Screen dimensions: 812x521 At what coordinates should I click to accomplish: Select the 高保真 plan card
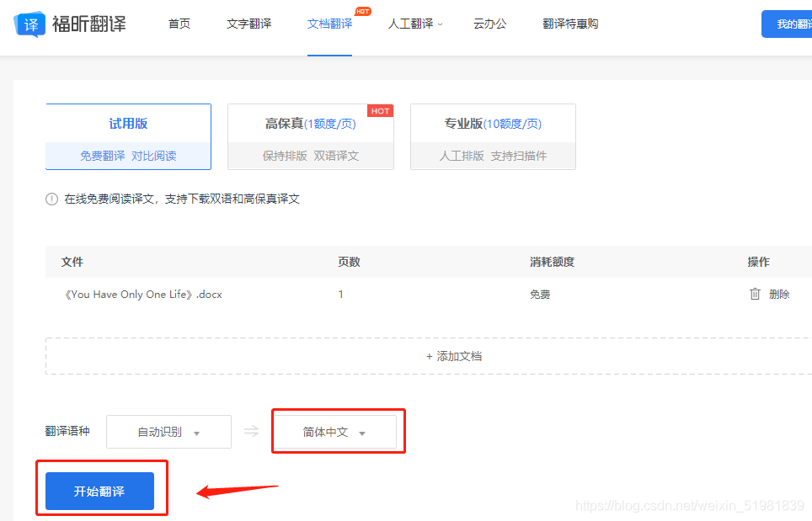[x=311, y=136]
